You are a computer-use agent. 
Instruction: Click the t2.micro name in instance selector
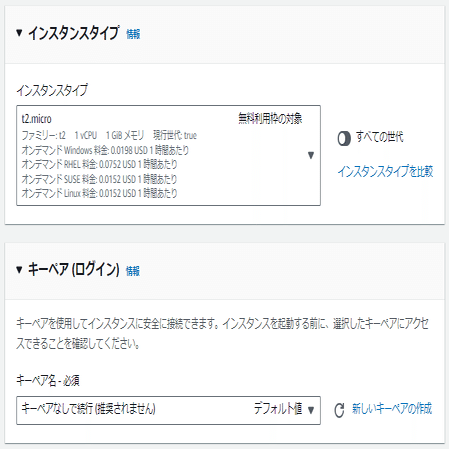click(x=37, y=119)
